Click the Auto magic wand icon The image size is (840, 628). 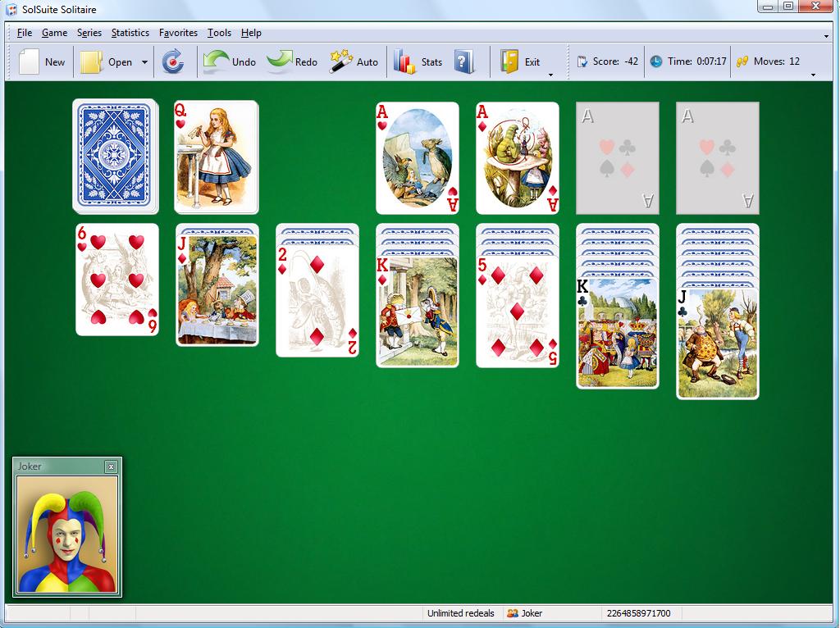click(340, 61)
